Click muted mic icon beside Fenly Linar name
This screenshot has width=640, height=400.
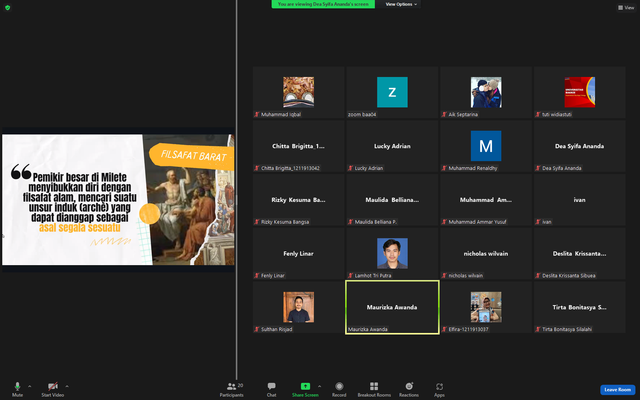click(x=257, y=276)
